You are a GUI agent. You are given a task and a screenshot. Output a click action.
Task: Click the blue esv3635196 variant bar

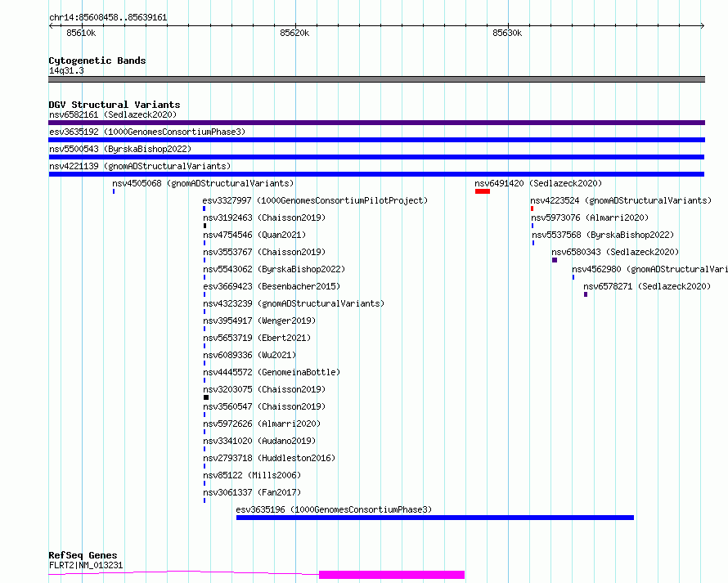(x=435, y=518)
